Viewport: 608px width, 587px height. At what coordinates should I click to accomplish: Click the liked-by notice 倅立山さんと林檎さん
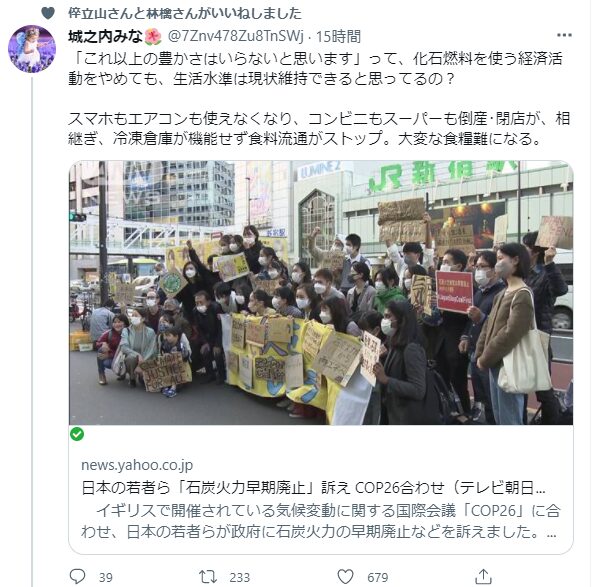185,13
